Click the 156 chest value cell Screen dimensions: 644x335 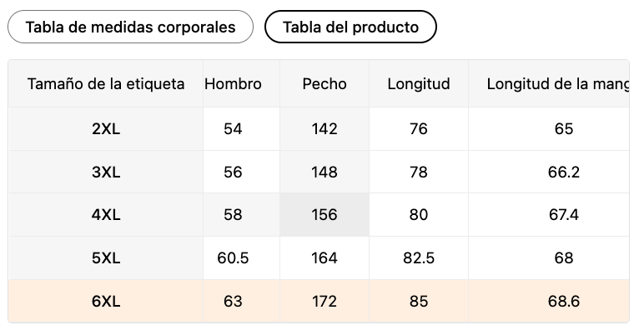click(x=325, y=215)
